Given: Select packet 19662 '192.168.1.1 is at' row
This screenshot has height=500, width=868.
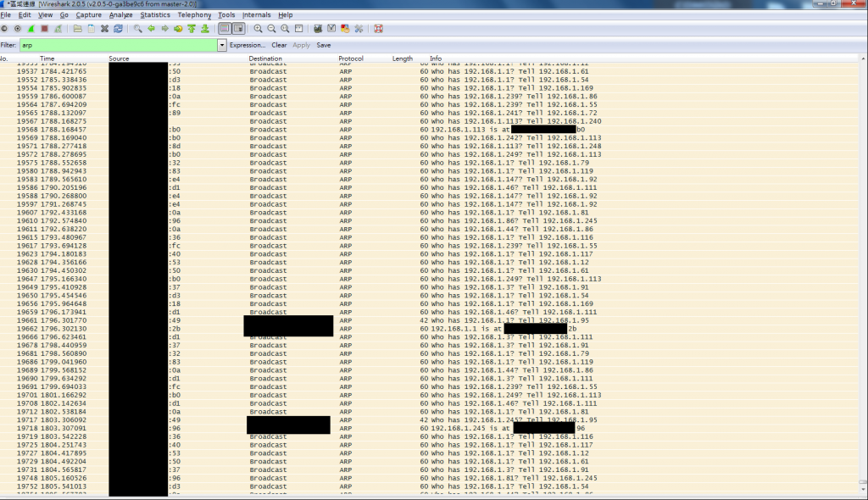Looking at the screenshot, I should [429, 329].
